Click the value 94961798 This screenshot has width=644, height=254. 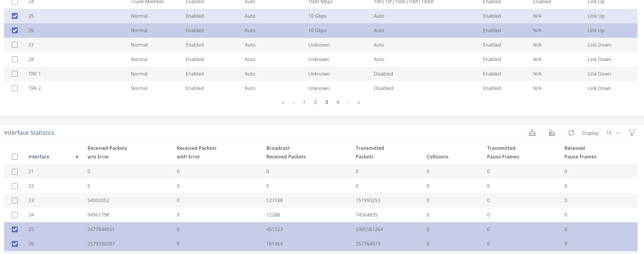pyautogui.click(x=98, y=215)
